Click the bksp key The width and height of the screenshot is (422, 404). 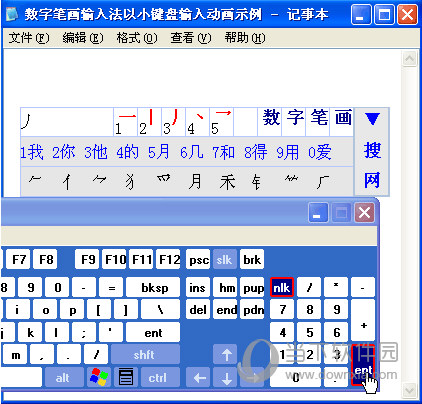[154, 287]
